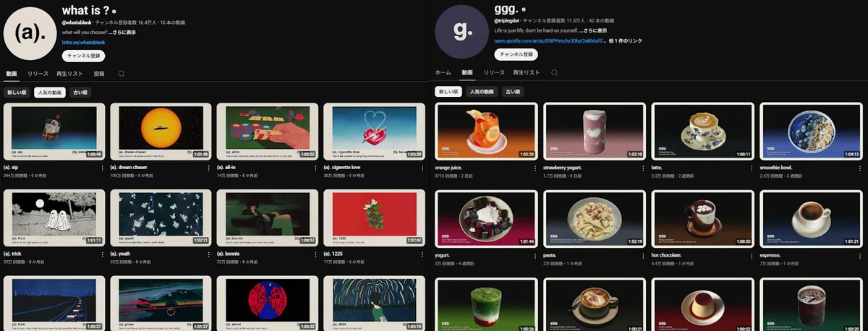Open the three-dot menu for '(a). sip'
The image size is (868, 331).
point(104,168)
